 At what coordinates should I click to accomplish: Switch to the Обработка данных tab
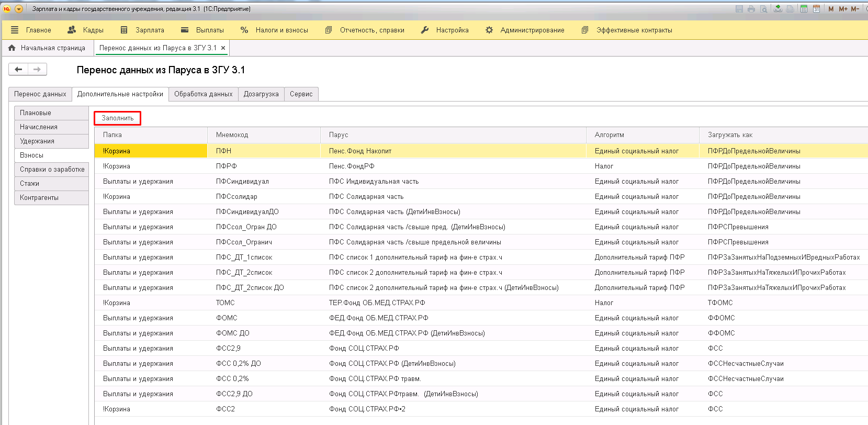pos(203,94)
